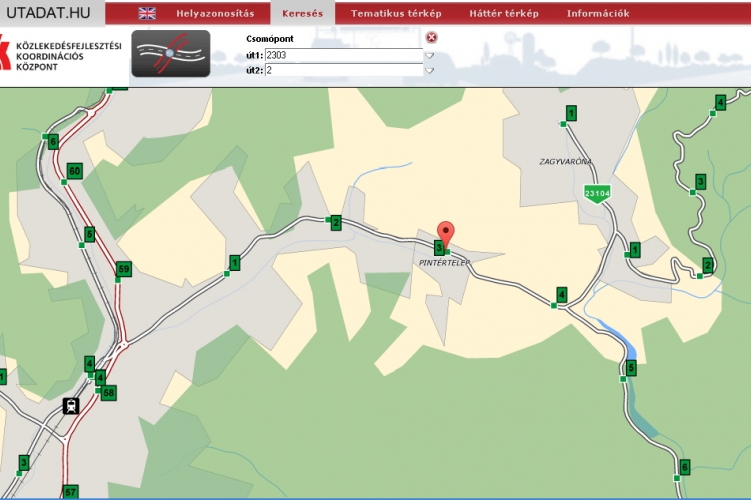The height and width of the screenshot is (500, 751).
Task: Close the Csomópont search panel
Action: click(432, 37)
